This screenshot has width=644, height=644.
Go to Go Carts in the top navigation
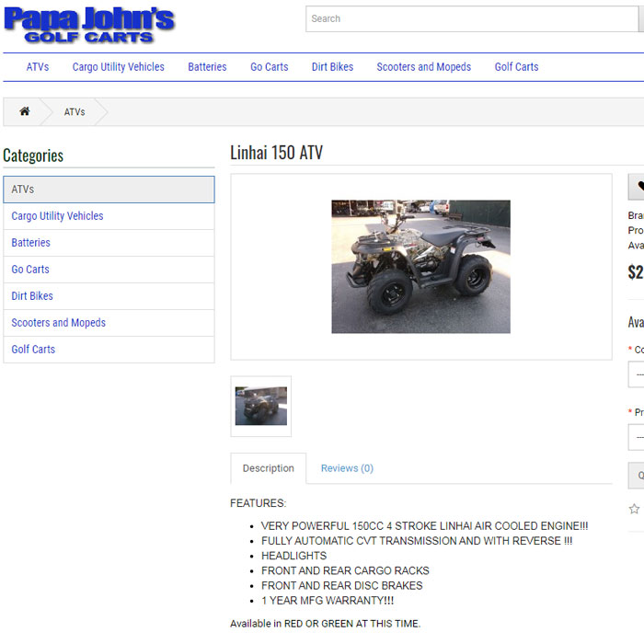pos(269,67)
